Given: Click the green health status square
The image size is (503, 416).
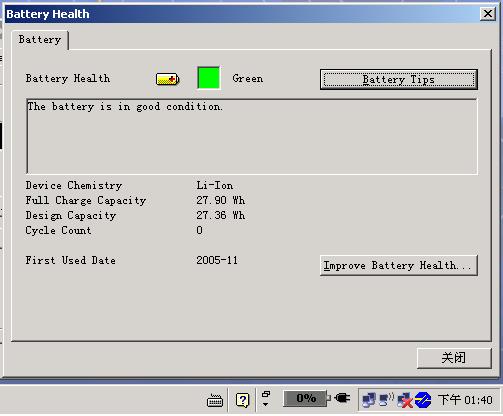Looking at the screenshot, I should (x=209, y=78).
